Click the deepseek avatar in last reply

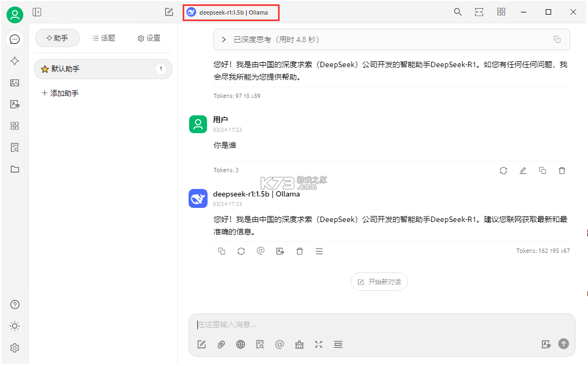click(198, 198)
